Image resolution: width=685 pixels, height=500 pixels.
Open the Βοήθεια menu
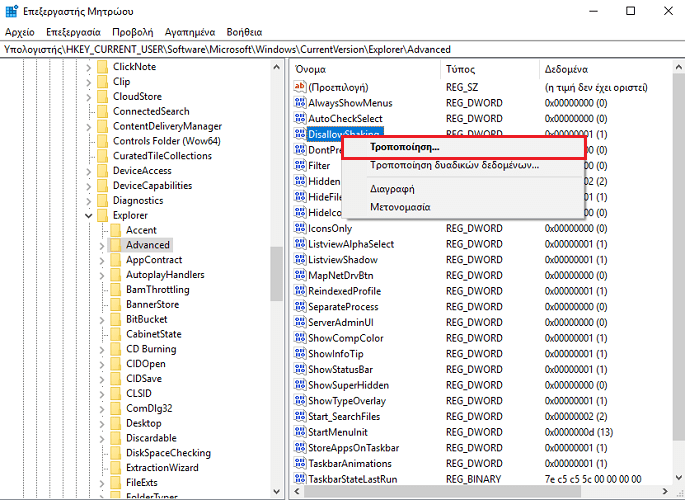tap(244, 32)
